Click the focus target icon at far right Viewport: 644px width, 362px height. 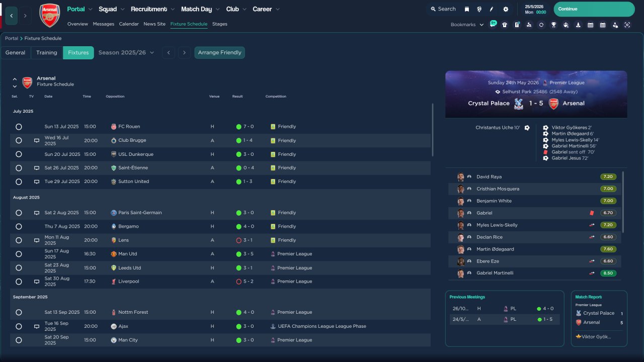pos(627,25)
